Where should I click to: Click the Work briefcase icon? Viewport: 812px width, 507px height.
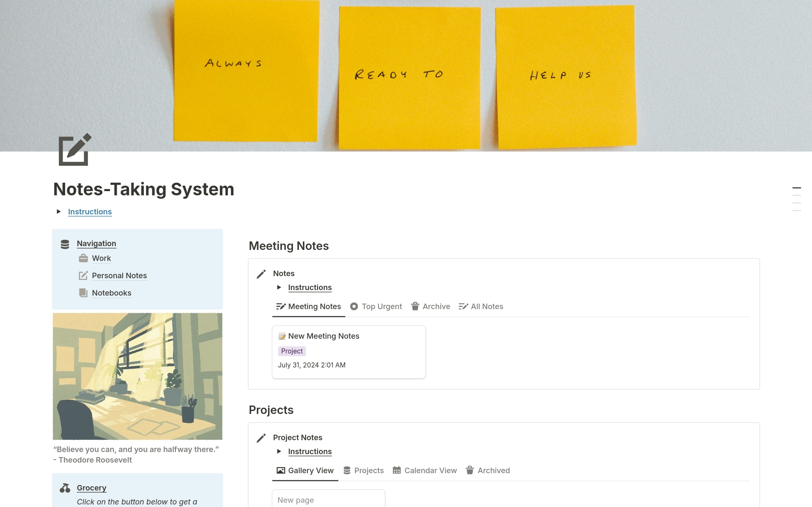(x=83, y=258)
